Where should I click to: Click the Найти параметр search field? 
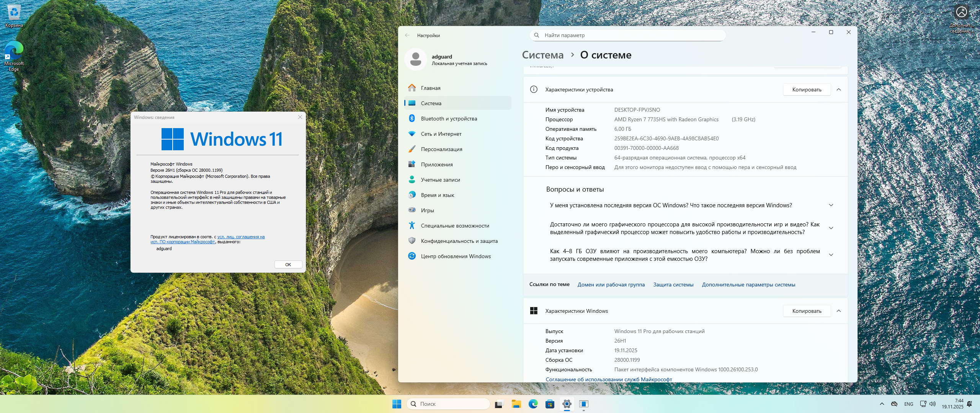(x=628, y=35)
